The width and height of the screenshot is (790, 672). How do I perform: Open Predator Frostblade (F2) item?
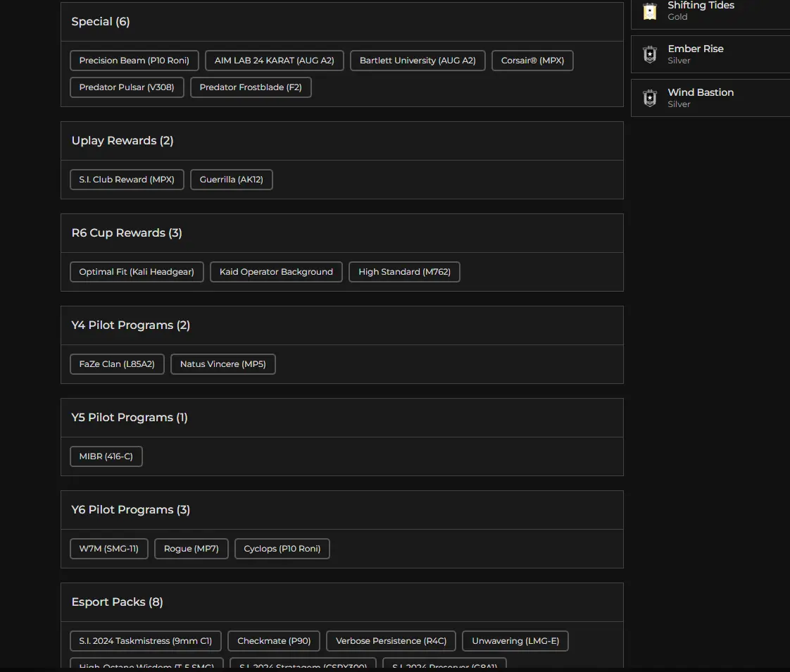[251, 87]
